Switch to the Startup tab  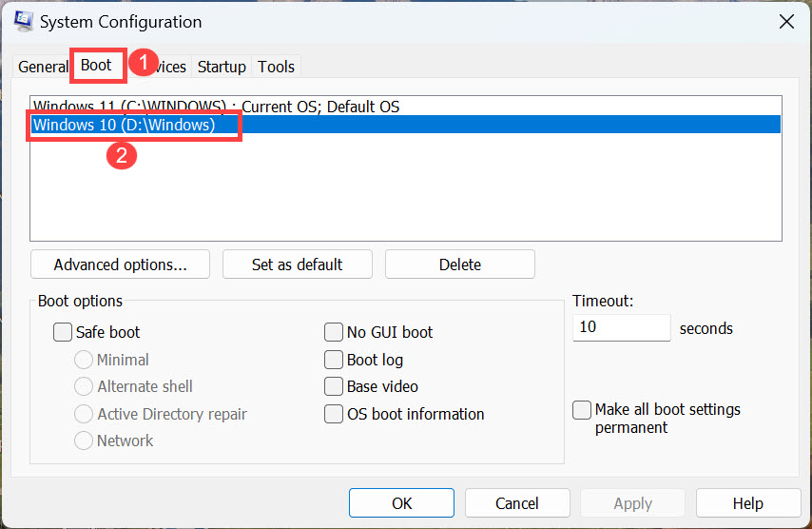click(x=221, y=67)
